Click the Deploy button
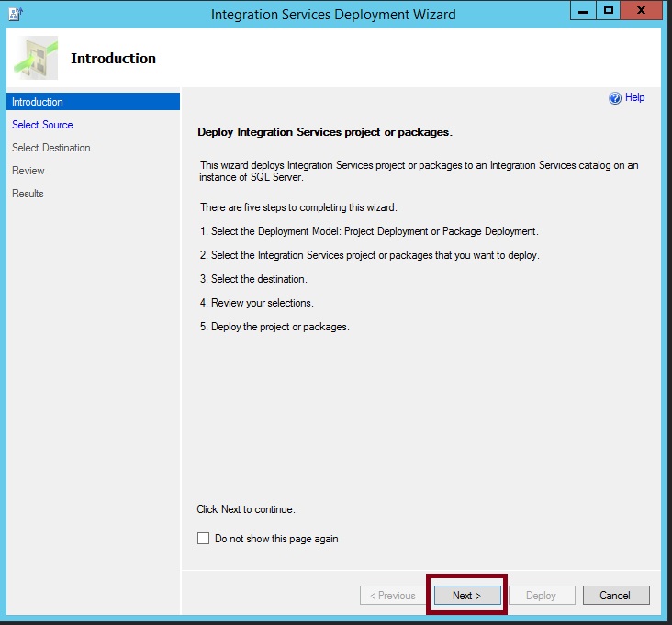 (542, 595)
